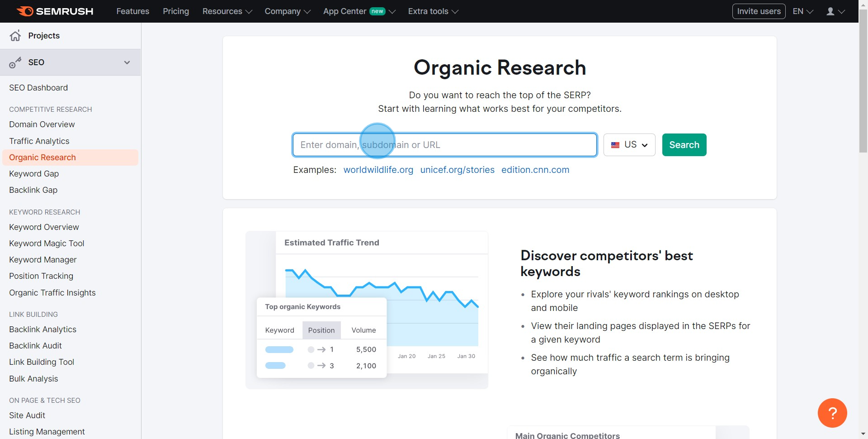Open Traffic Analytics

[x=39, y=141]
